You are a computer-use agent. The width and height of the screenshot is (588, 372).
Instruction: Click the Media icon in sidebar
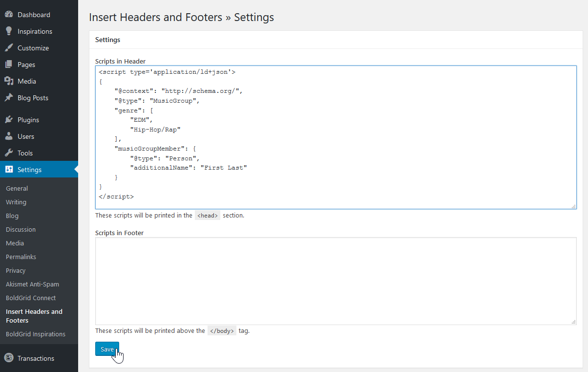pyautogui.click(x=9, y=81)
